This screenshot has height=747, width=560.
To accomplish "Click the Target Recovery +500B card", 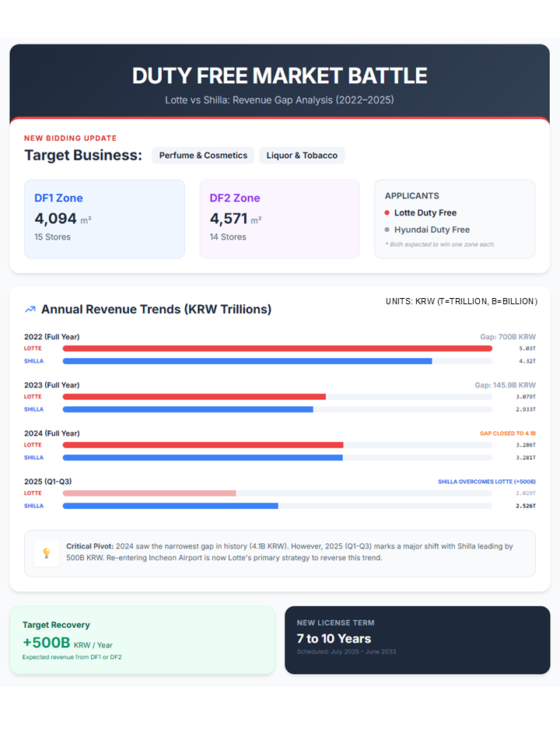I will click(142, 640).
